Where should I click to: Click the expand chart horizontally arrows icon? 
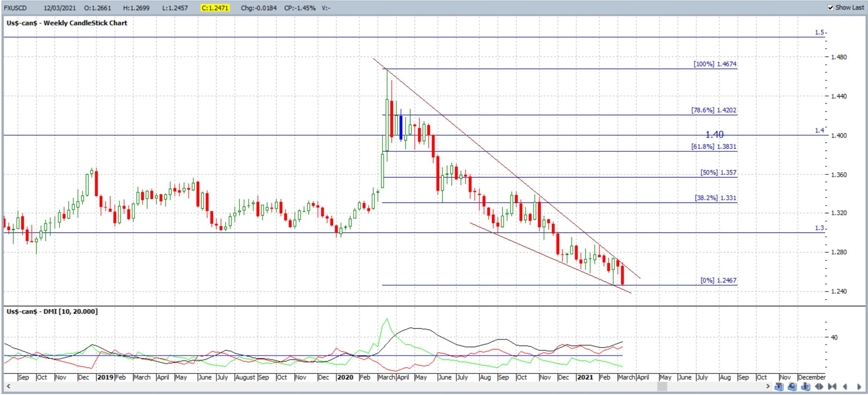pos(819,386)
